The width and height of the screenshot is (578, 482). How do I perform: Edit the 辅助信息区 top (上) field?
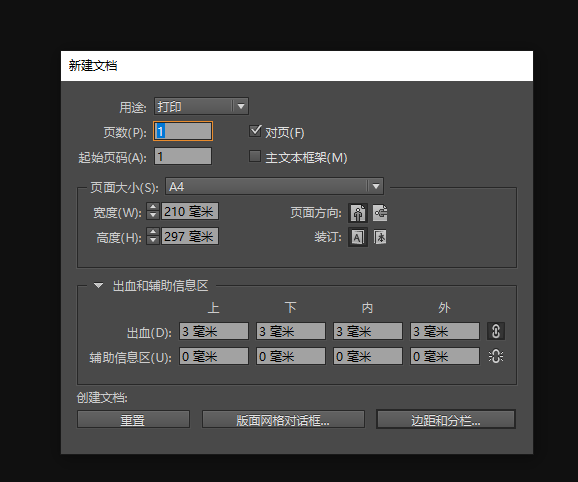coord(214,356)
